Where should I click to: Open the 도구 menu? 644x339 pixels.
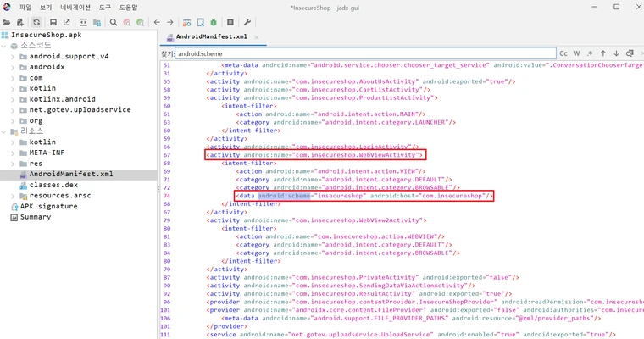point(105,8)
